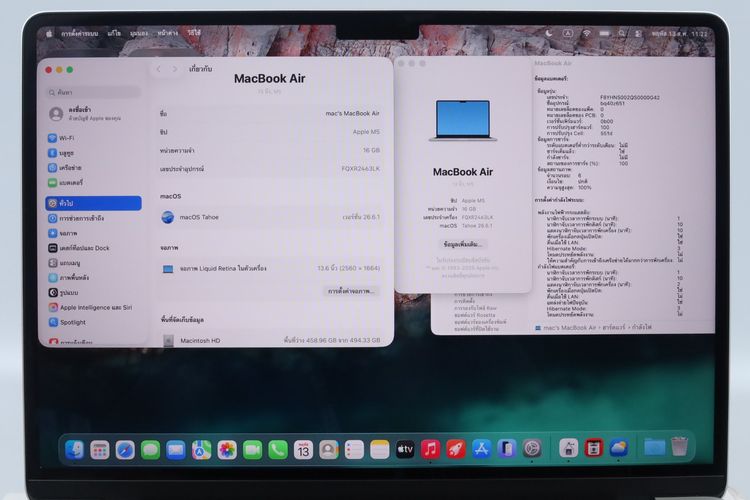The image size is (750, 500).
Task: Click the name value mac's MacBook Air
Action: click(352, 113)
